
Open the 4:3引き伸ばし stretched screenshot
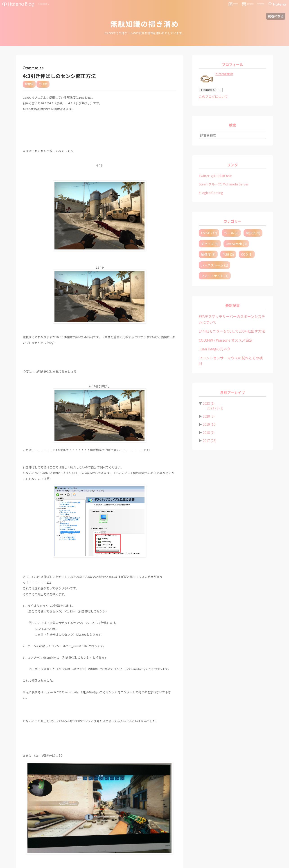99,415
